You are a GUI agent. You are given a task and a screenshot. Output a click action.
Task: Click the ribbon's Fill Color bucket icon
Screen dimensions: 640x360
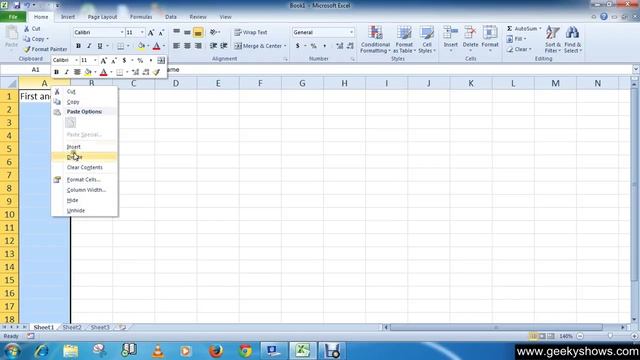(141, 46)
